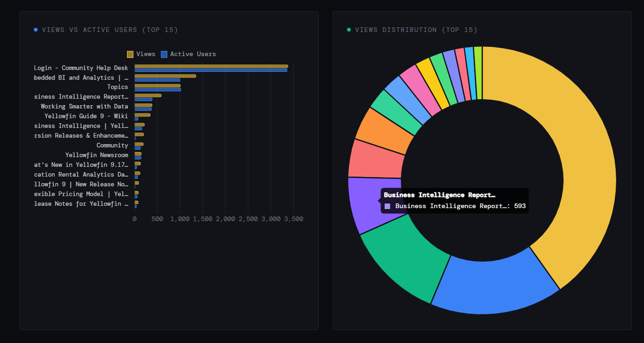
Task: Click the purple square icon in the tooltip
Action: (x=388, y=206)
